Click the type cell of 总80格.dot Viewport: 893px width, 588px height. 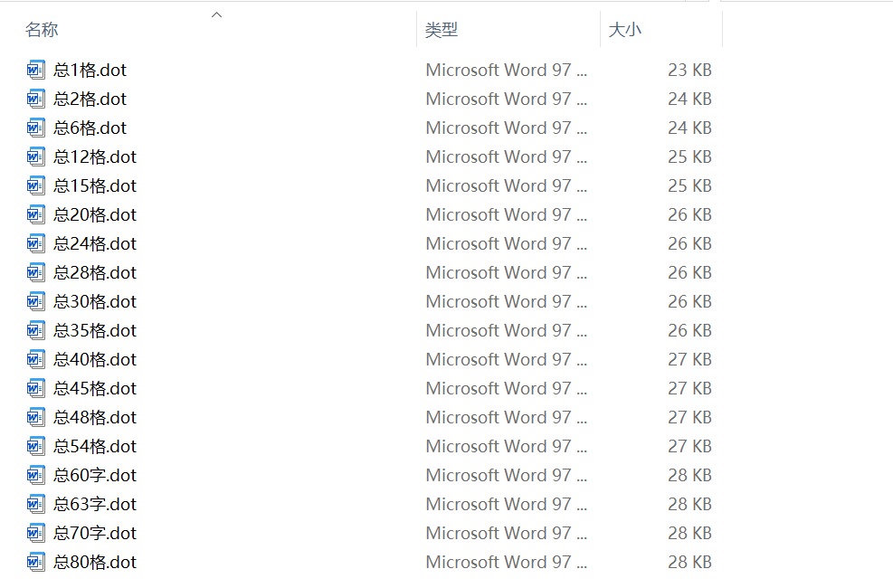pos(507,563)
